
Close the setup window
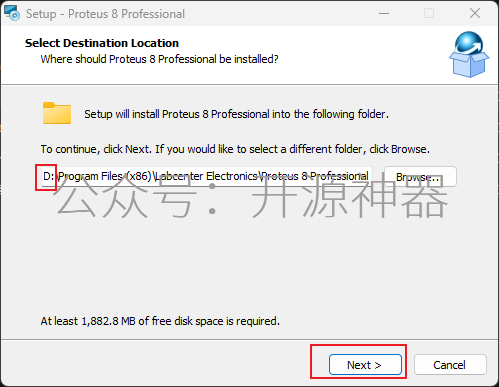[475, 13]
